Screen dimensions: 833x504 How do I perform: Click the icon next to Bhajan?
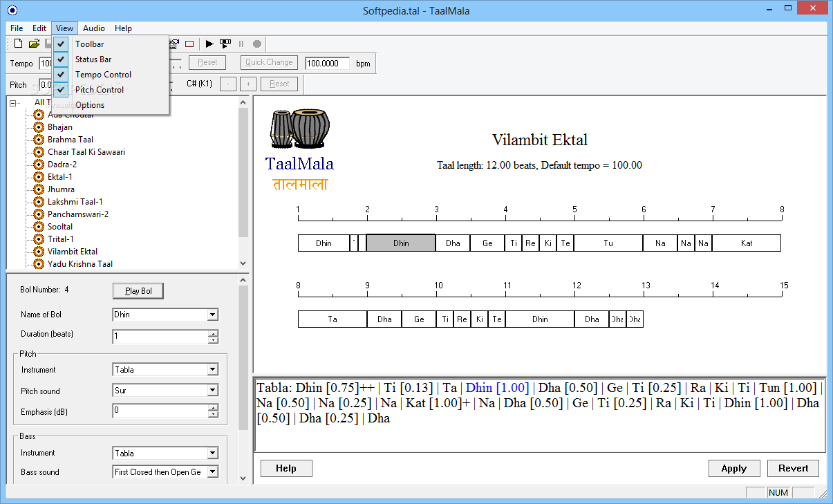(39, 127)
